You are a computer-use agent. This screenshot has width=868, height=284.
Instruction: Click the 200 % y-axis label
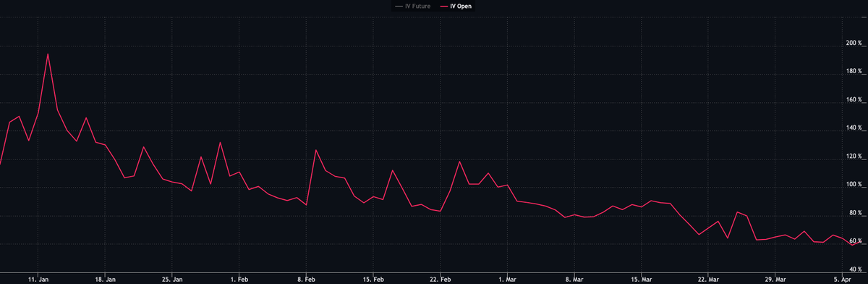point(854,43)
